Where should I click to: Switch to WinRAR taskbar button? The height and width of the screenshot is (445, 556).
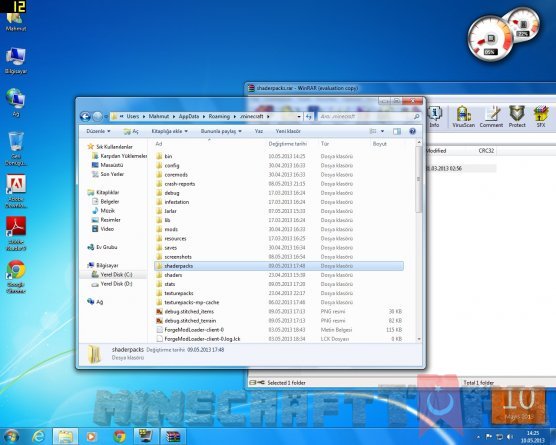pos(173,436)
